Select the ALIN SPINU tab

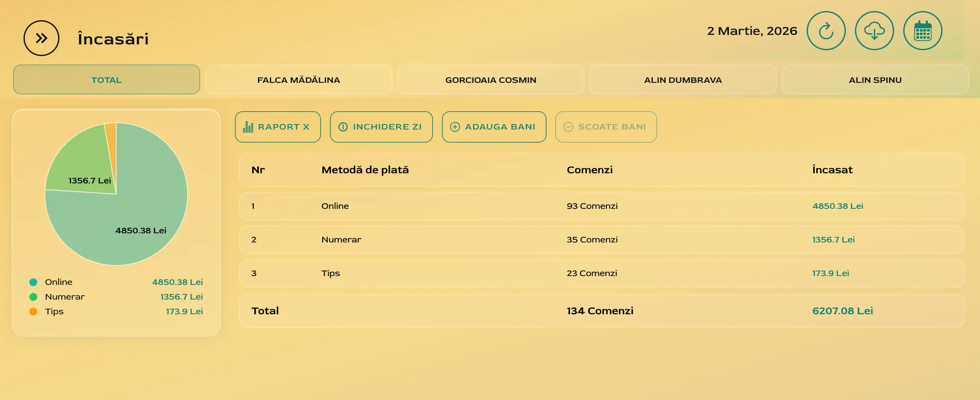pos(875,80)
